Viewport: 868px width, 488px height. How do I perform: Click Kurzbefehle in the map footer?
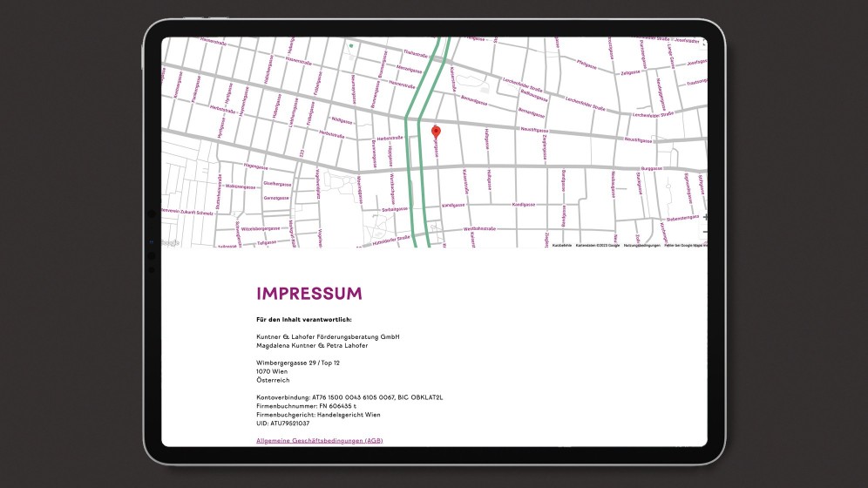[x=562, y=246]
